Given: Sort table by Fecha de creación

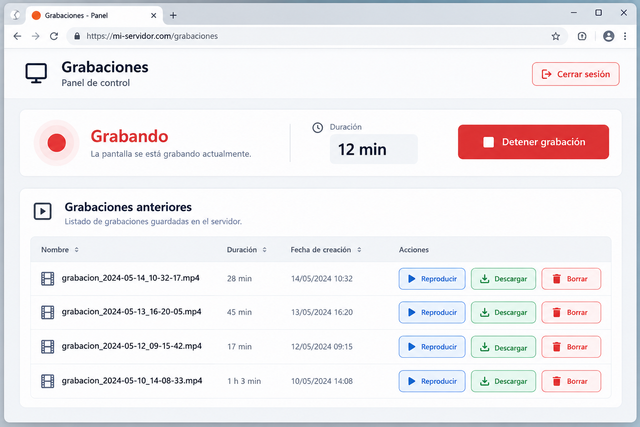Looking at the screenshot, I should (326, 249).
